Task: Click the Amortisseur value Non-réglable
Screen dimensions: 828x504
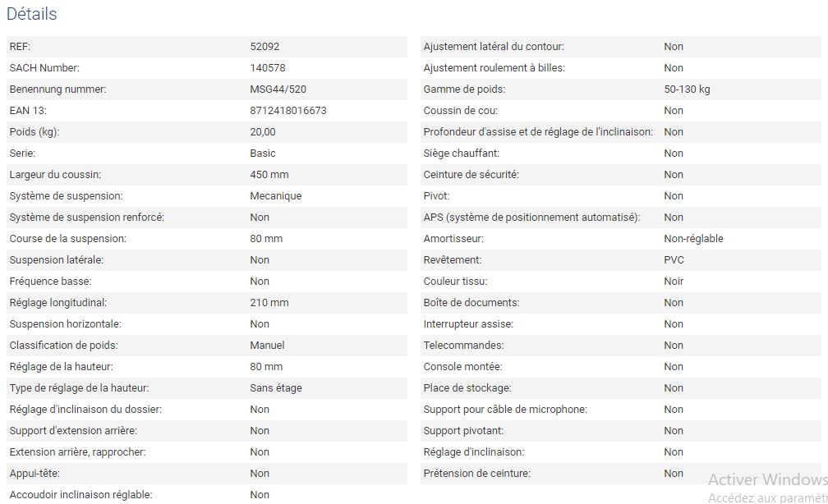Action: pyautogui.click(x=693, y=239)
